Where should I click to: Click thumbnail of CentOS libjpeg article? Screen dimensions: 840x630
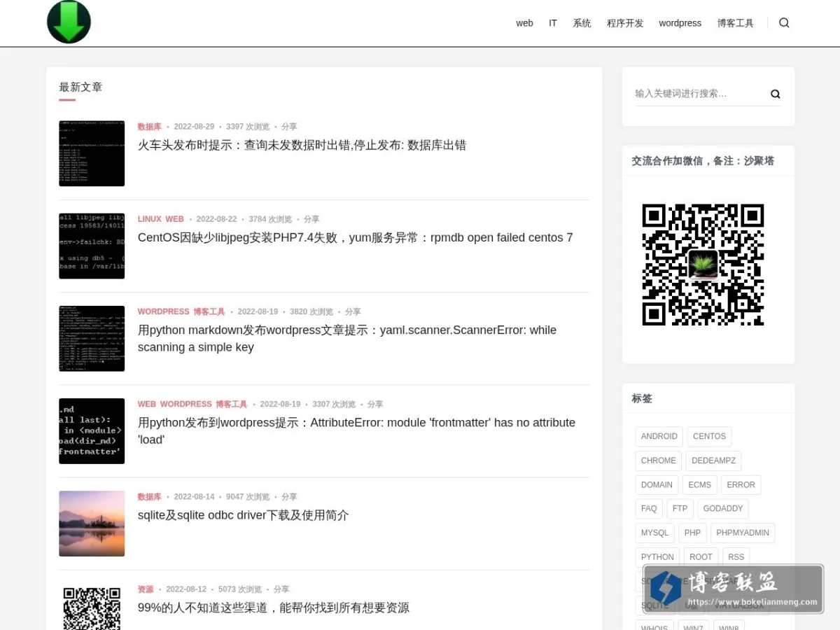[92, 246]
